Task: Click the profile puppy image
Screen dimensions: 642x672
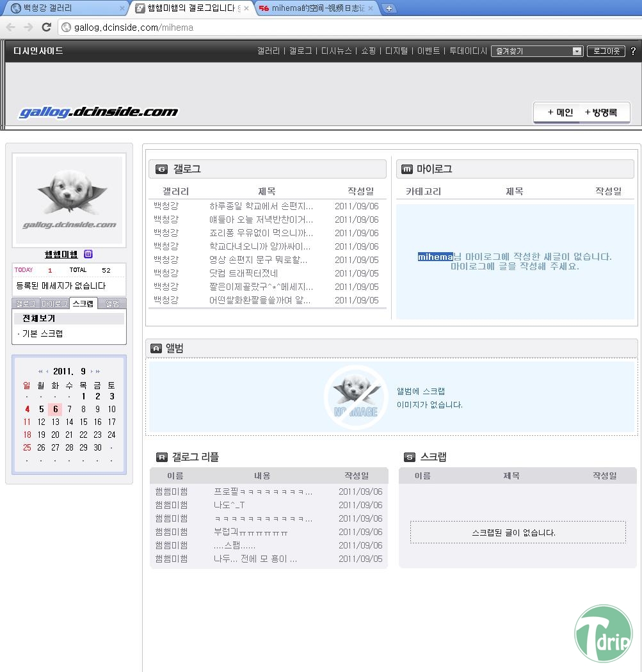Action: click(x=69, y=200)
